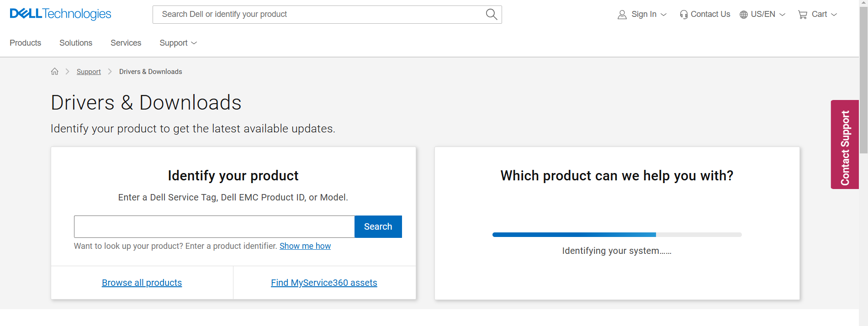Screen dimensions: 868x326
Task: Open the Solutions menu
Action: click(x=76, y=43)
